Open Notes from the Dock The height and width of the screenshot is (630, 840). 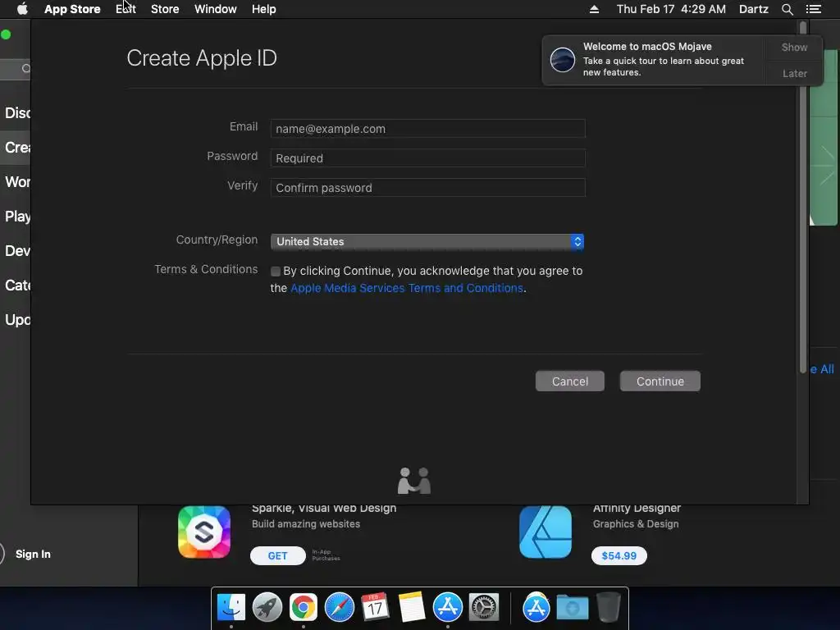(412, 608)
